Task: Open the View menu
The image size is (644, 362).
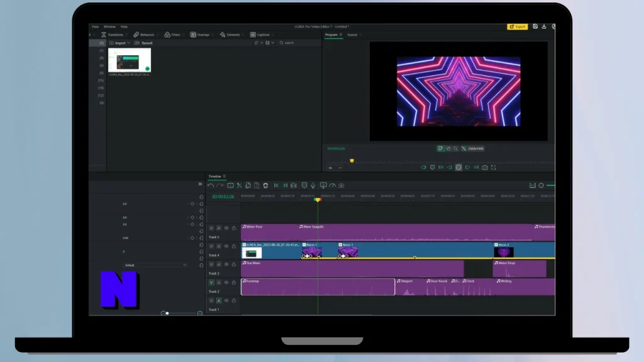Action: pyautogui.click(x=96, y=26)
